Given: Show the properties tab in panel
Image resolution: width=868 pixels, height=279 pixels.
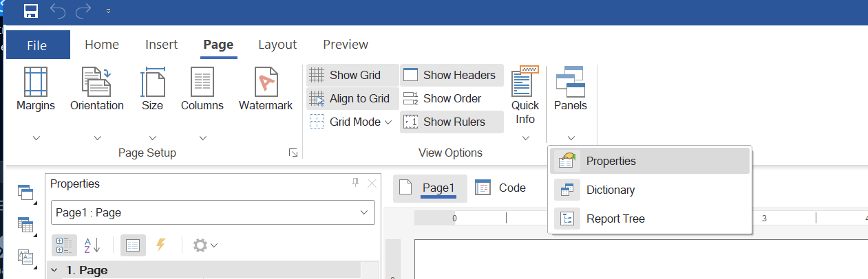Looking at the screenshot, I should [133, 245].
